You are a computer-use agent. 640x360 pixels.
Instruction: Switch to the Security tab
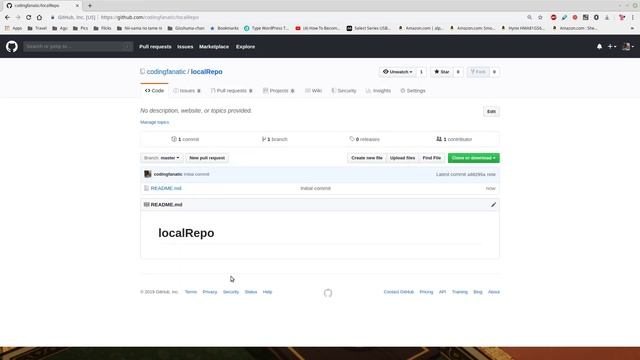344,91
